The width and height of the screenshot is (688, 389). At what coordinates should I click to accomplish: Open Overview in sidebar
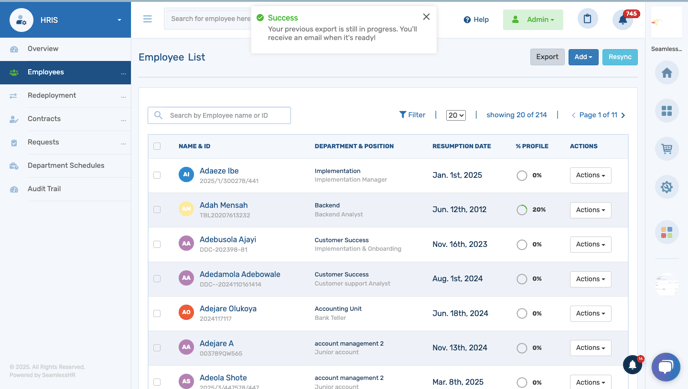point(65,49)
